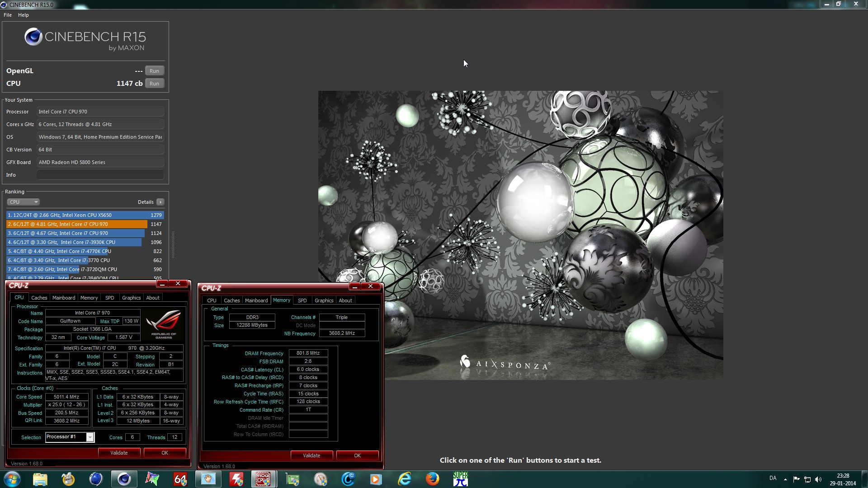The height and width of the screenshot is (488, 868).
Task: Switch to Cinebench via taskbar icon
Action: pos(124,479)
